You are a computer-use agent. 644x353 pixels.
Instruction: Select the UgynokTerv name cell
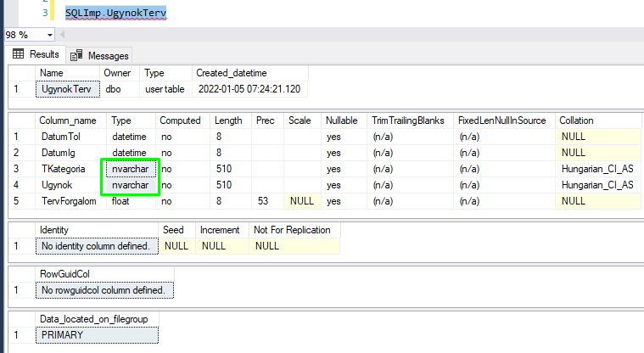(68, 89)
